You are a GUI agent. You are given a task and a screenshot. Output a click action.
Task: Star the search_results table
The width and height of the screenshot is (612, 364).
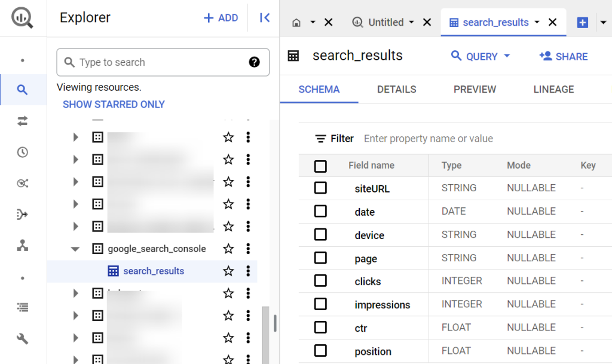(x=228, y=271)
